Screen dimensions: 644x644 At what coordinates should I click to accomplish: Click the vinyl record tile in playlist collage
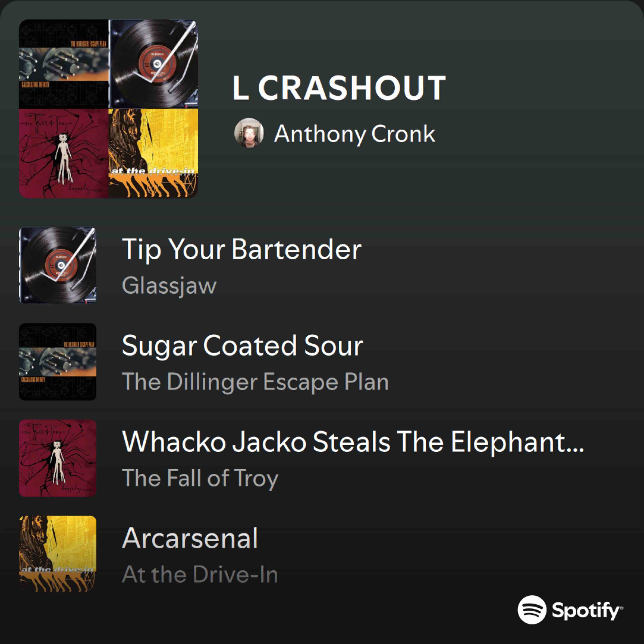(x=153, y=64)
